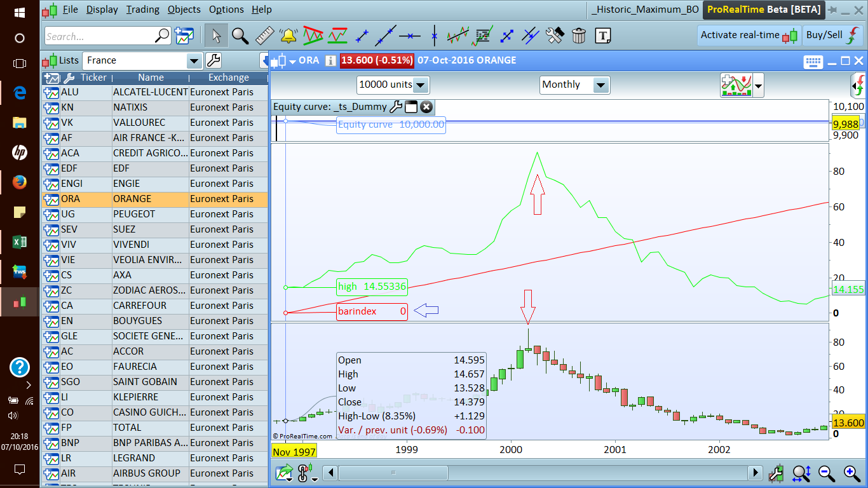Click the trash can delete-objects icon

(578, 36)
